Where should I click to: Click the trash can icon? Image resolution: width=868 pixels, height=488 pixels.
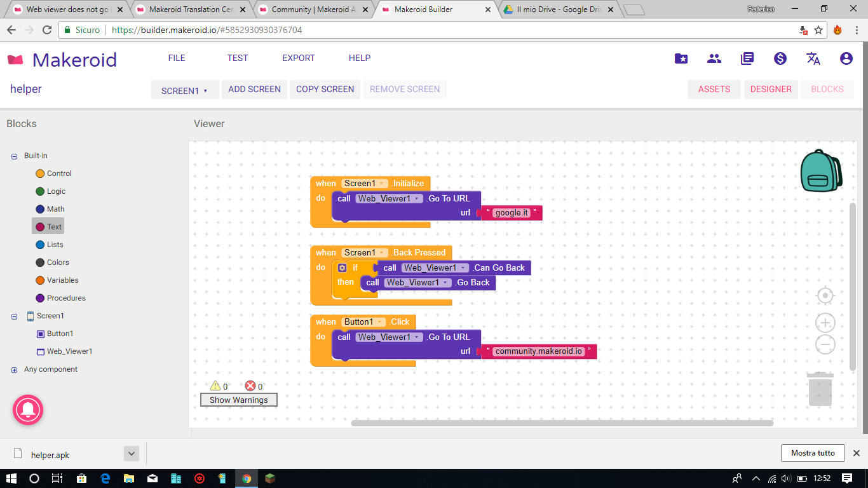pos(820,389)
